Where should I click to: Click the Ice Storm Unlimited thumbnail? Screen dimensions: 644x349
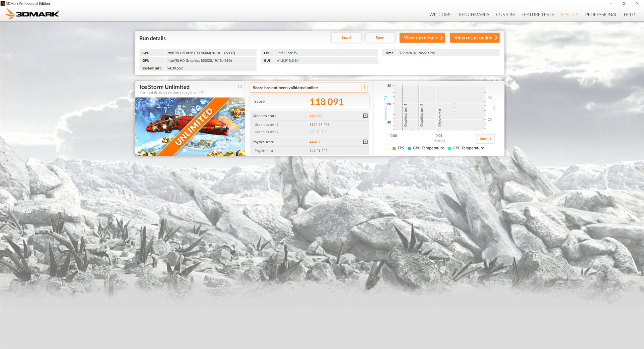[x=190, y=127]
